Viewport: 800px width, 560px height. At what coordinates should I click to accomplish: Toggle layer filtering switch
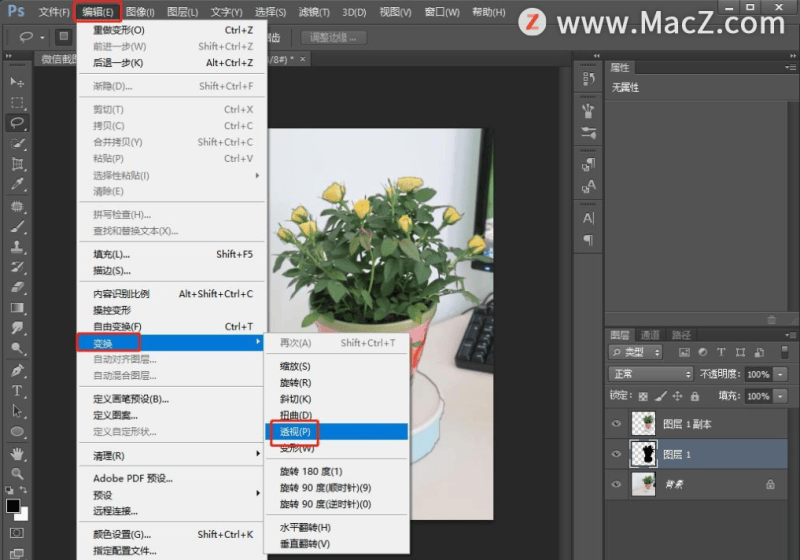(785, 352)
